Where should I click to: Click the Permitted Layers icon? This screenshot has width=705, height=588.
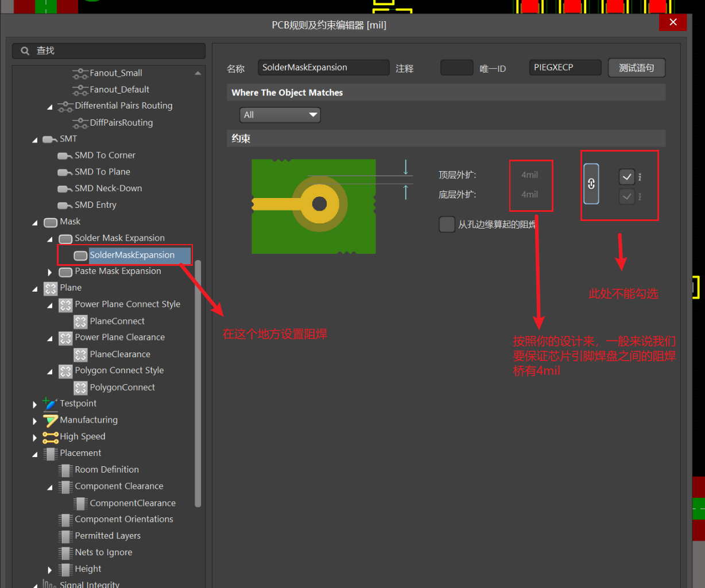coord(65,536)
